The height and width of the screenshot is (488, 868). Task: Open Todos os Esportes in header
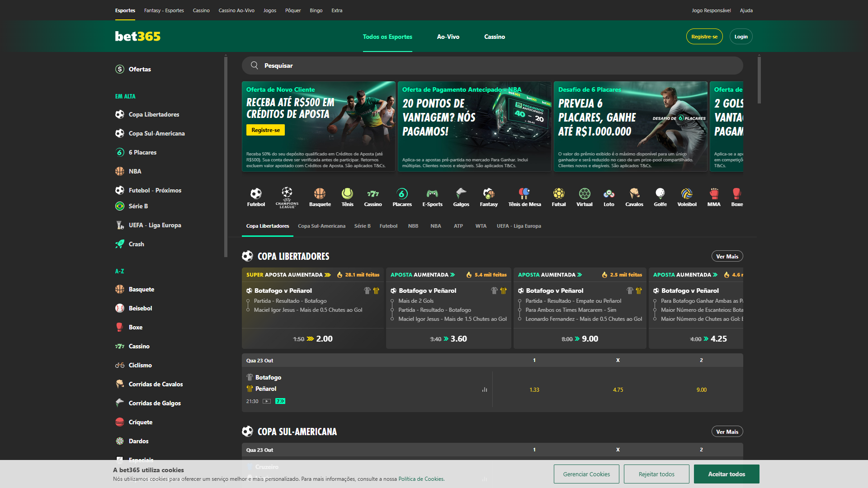pos(387,37)
